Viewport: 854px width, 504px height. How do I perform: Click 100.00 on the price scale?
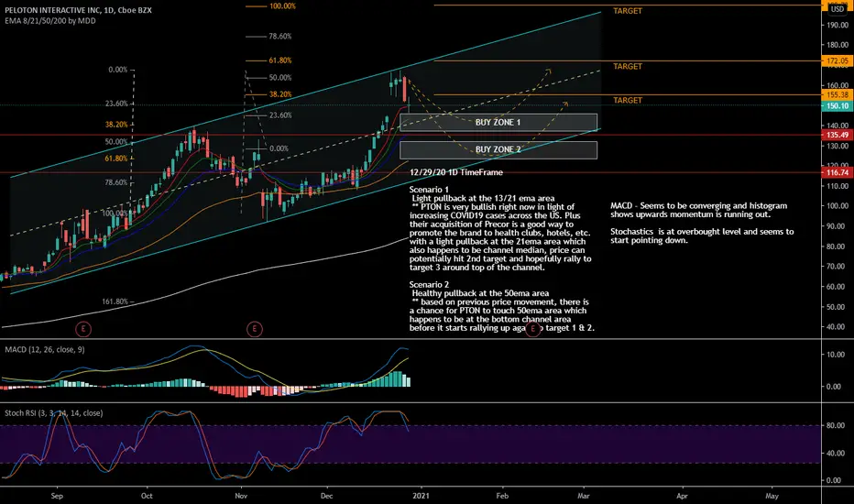(x=838, y=206)
